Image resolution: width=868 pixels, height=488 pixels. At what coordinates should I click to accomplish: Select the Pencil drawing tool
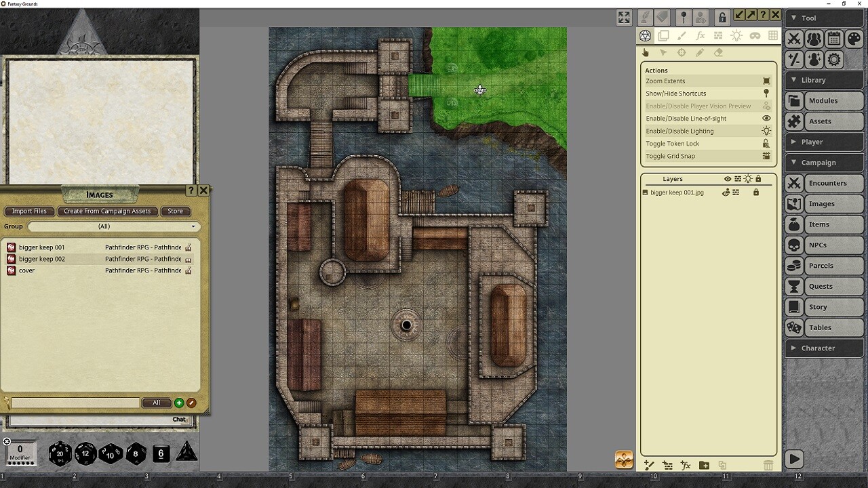click(699, 52)
